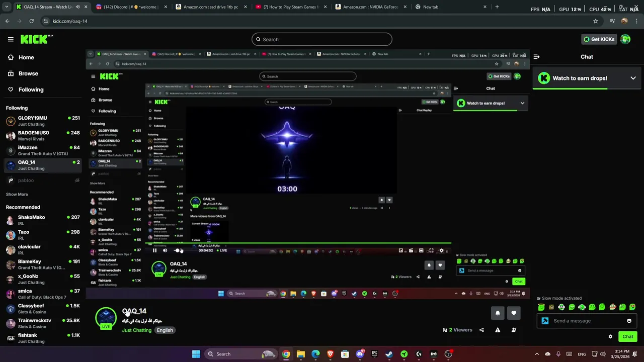Image resolution: width=644 pixels, height=362 pixels.
Task: Open the Windows Start menu
Action: (196, 354)
